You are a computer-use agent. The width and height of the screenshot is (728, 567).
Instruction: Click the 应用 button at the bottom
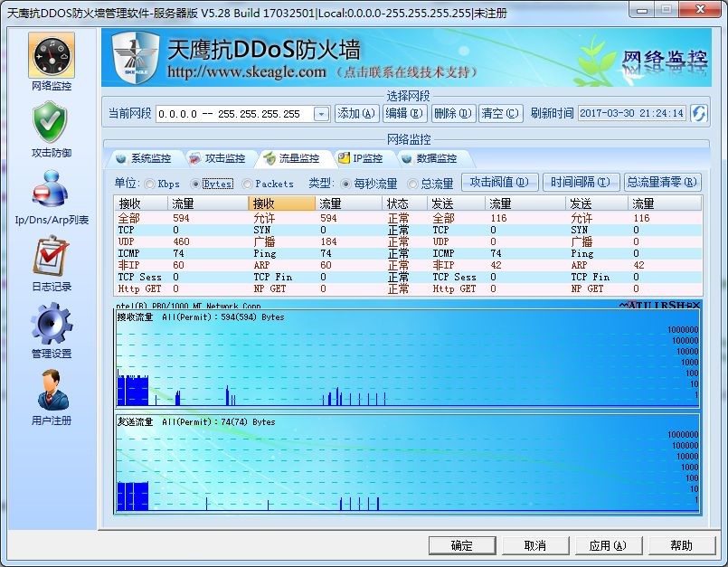[609, 545]
